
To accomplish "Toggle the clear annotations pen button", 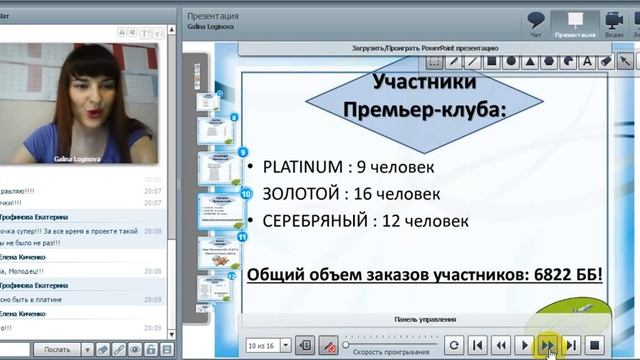I will tap(329, 346).
